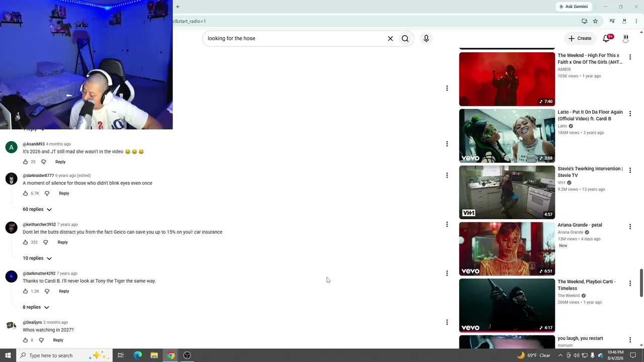644x362 pixels.
Task: Play The Weeknd Timeless thumbnail
Action: [x=507, y=305]
